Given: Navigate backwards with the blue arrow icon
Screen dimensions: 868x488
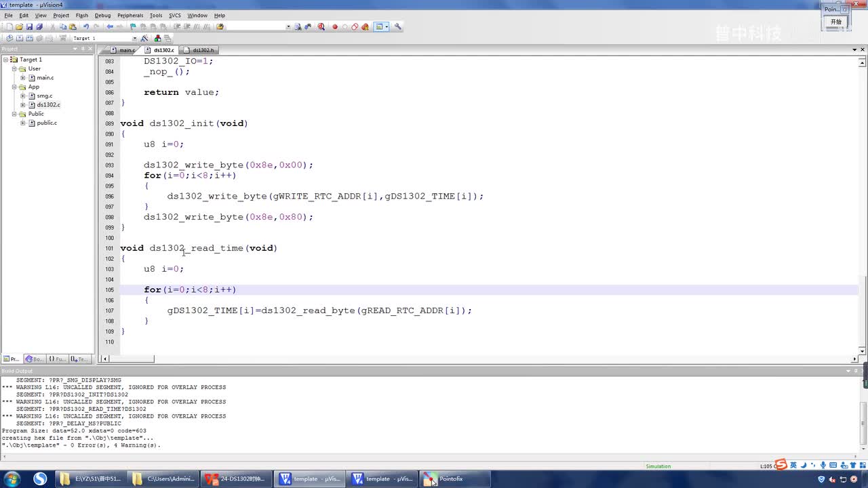Looking at the screenshot, I should click(110, 27).
